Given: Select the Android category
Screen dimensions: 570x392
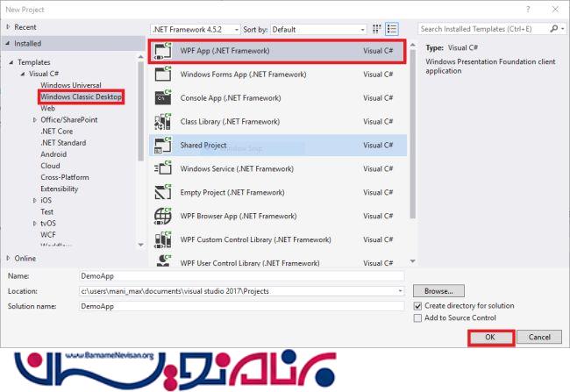Looking at the screenshot, I should click(53, 154).
